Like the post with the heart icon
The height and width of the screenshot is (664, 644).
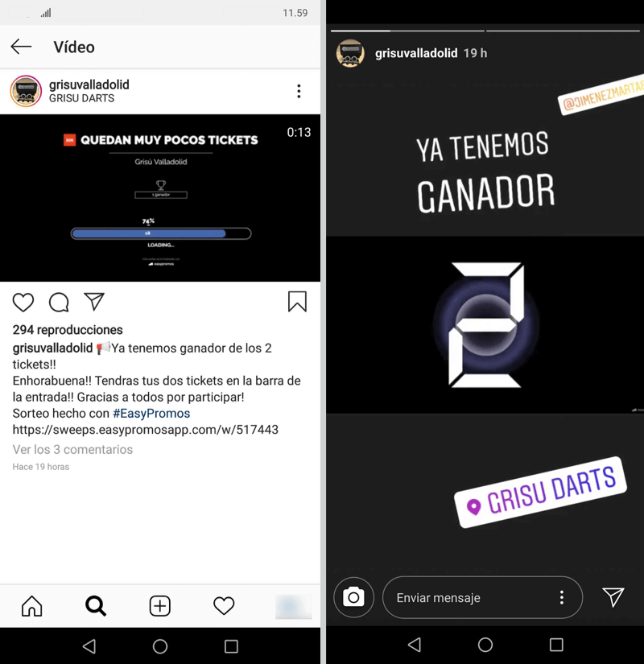pyautogui.click(x=23, y=302)
